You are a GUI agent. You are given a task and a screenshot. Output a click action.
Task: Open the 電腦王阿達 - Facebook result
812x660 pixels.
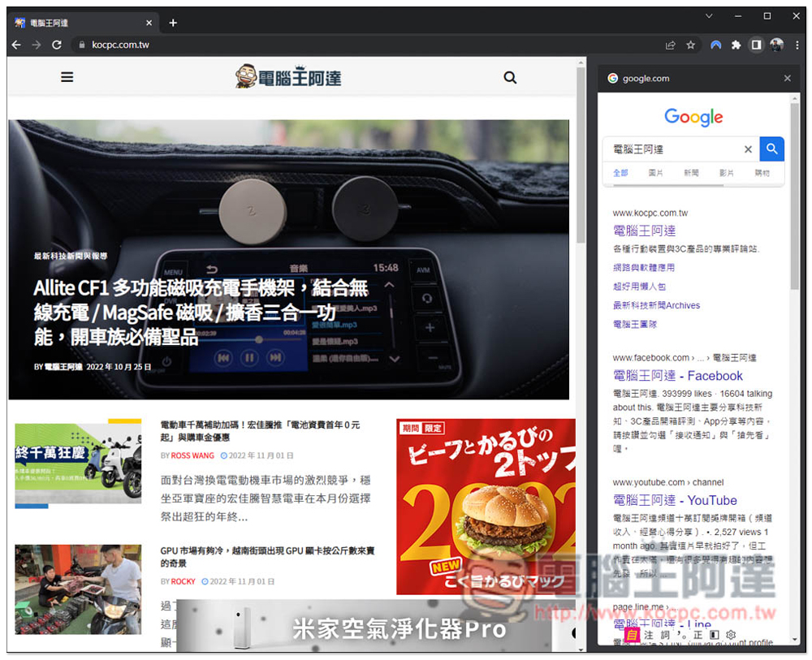coord(677,375)
